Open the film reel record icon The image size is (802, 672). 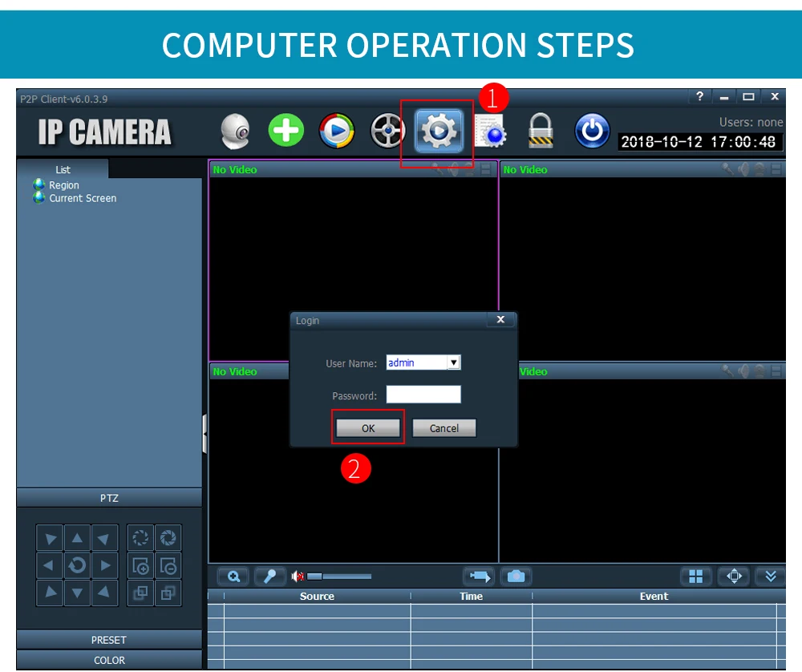click(387, 131)
